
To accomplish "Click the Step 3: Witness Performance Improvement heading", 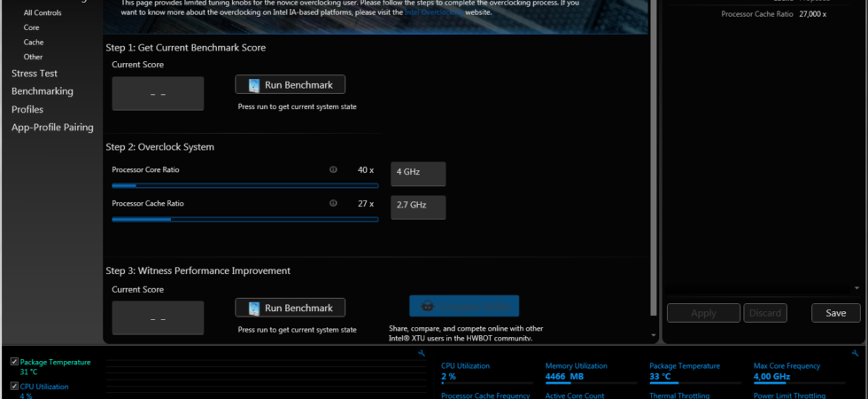I will pyautogui.click(x=198, y=271).
